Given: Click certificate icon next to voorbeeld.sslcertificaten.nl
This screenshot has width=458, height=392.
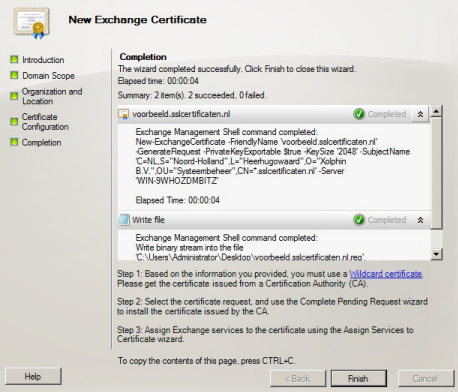Looking at the screenshot, I should click(124, 114).
